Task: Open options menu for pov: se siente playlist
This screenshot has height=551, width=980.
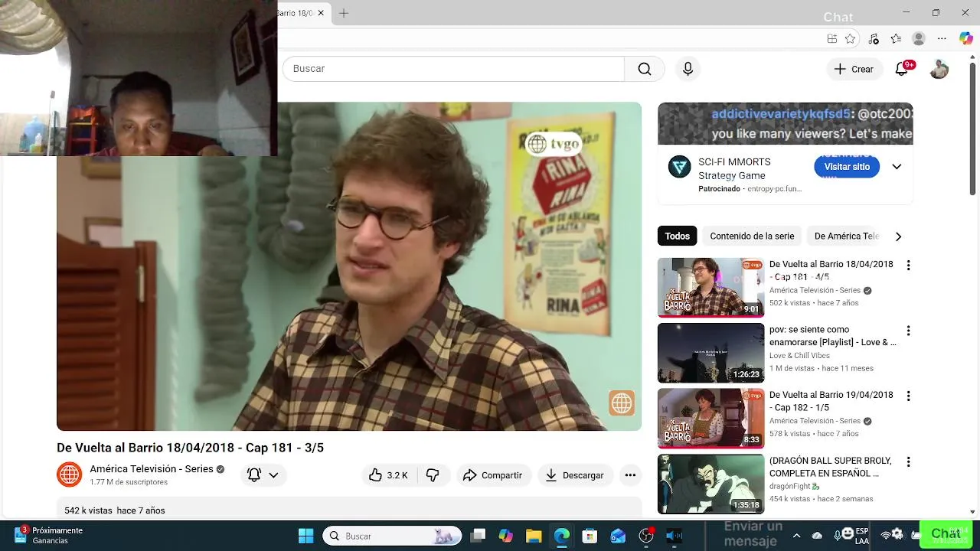Action: [908, 331]
